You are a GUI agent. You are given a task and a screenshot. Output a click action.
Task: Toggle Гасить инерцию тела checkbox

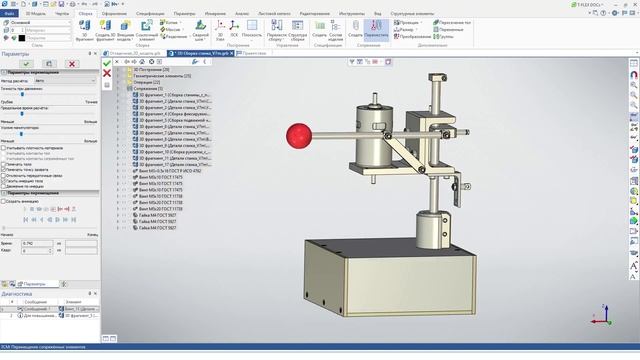click(3, 180)
